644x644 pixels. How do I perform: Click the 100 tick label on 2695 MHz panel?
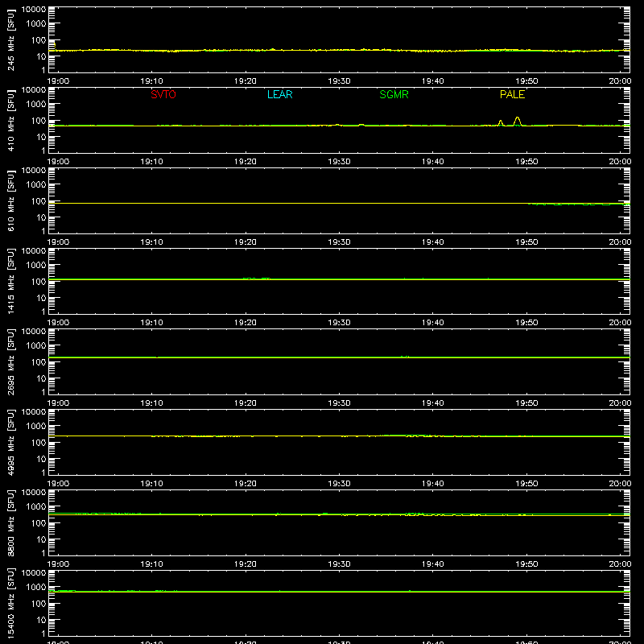[x=39, y=362]
